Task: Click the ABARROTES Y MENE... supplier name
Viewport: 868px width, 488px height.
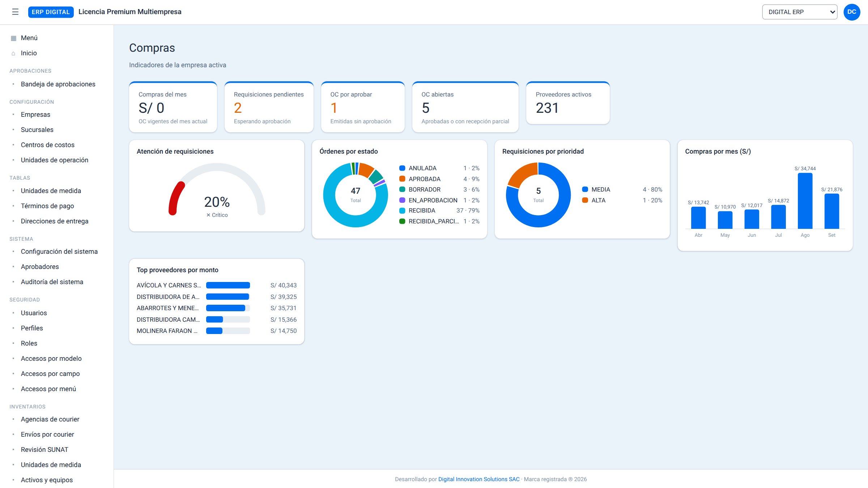Action: coord(168,308)
